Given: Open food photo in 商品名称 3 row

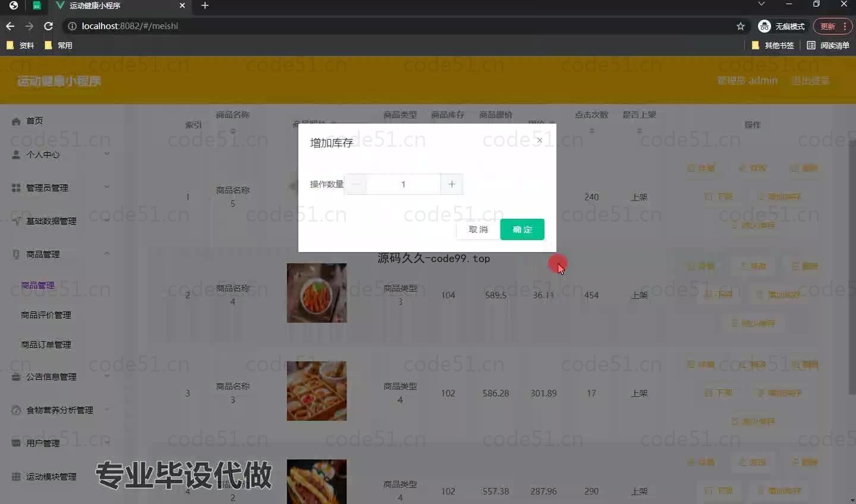Looking at the screenshot, I should pos(316,391).
